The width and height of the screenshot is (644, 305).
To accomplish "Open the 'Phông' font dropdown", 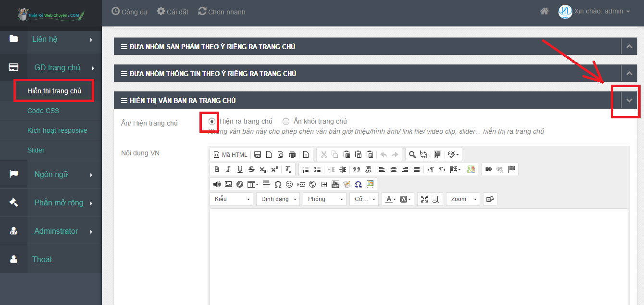I will [324, 199].
